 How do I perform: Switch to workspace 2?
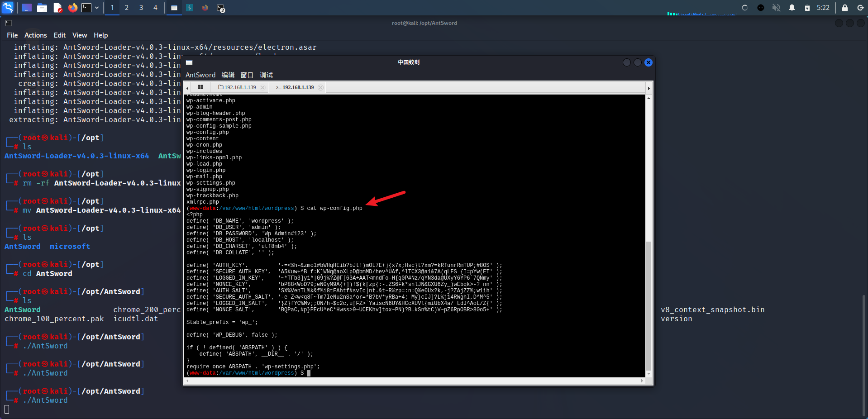tap(127, 8)
